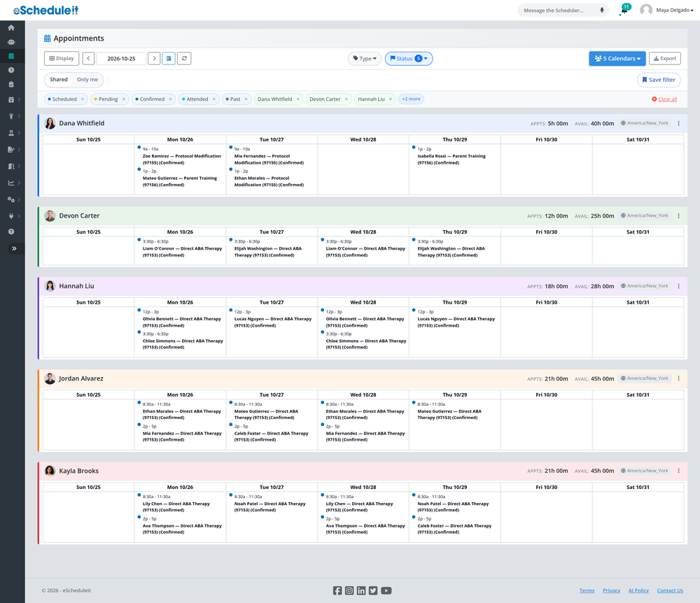Open Twitter footer icon
The width and height of the screenshot is (700, 603).
(x=373, y=590)
